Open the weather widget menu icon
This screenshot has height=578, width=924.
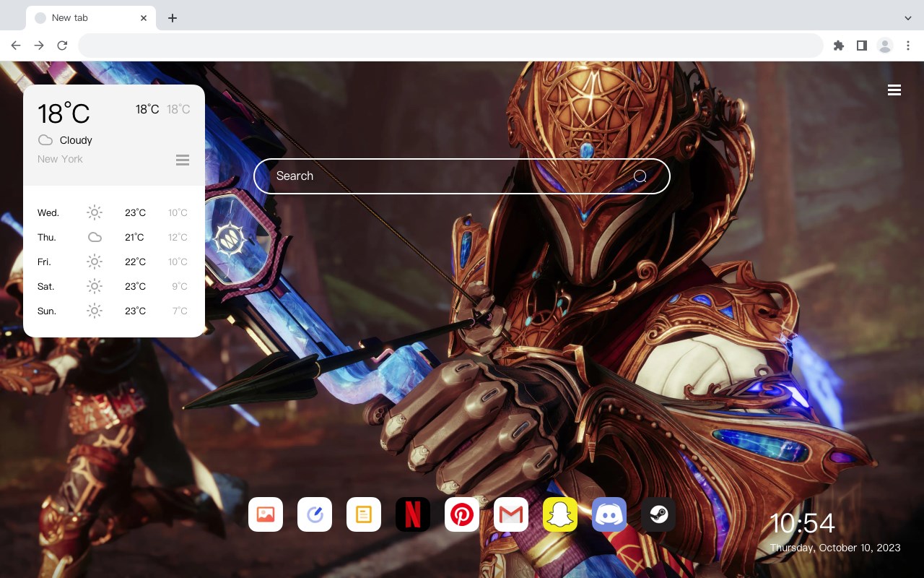pos(183,160)
